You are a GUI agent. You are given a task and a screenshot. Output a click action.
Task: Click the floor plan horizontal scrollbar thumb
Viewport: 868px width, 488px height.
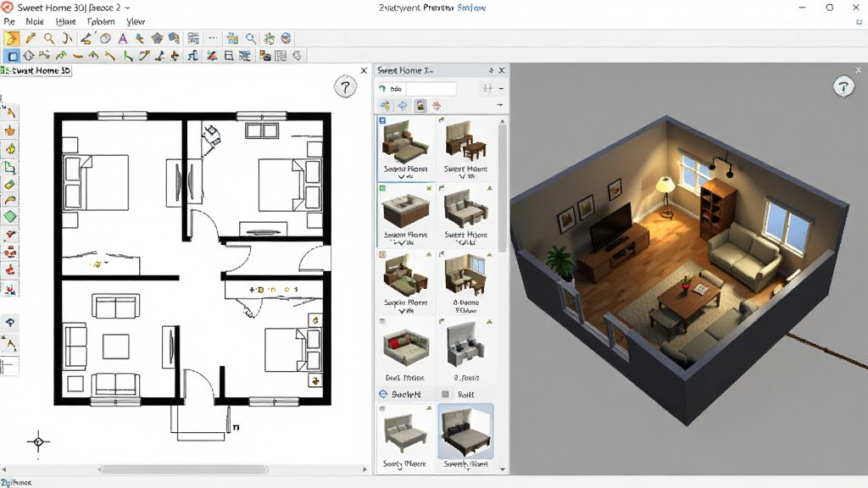[183, 469]
